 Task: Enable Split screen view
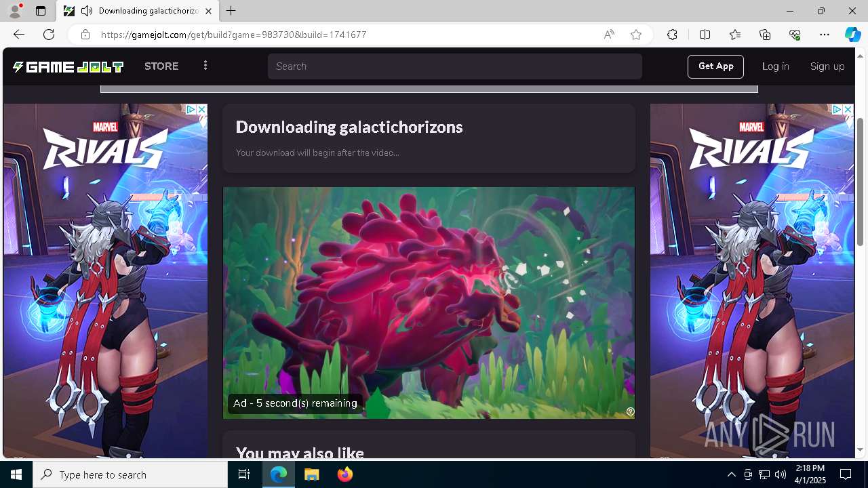click(x=705, y=35)
